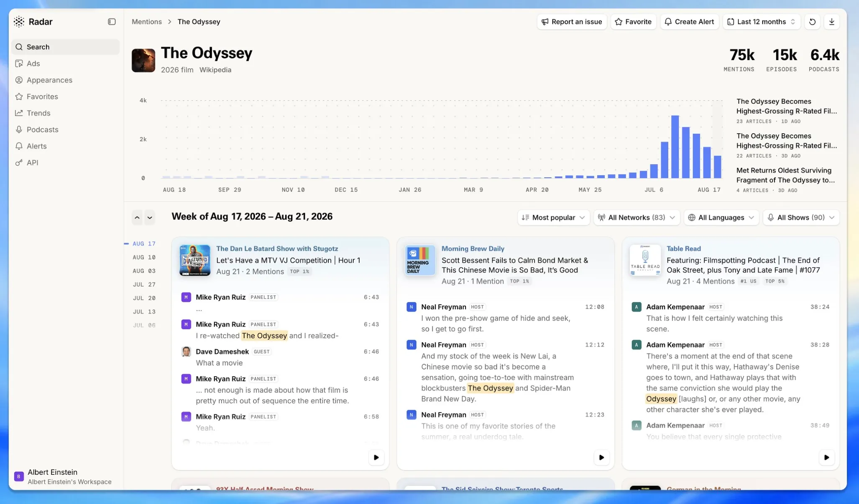Go to next week with down chevron
Screen dimensions: 859x504
[150, 217]
